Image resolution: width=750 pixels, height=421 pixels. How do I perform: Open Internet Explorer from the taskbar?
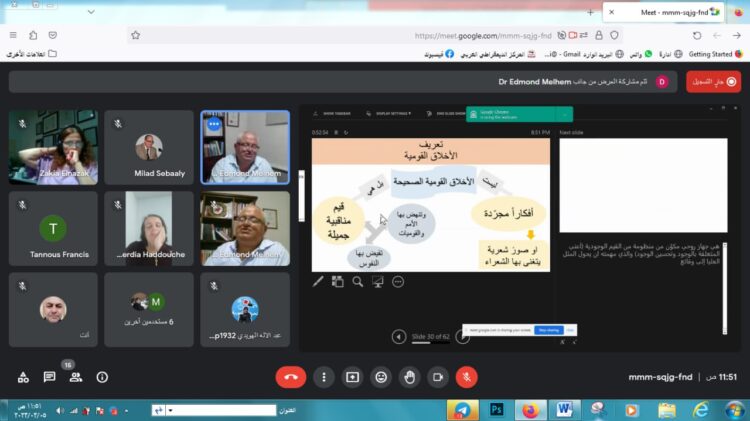click(x=701, y=410)
